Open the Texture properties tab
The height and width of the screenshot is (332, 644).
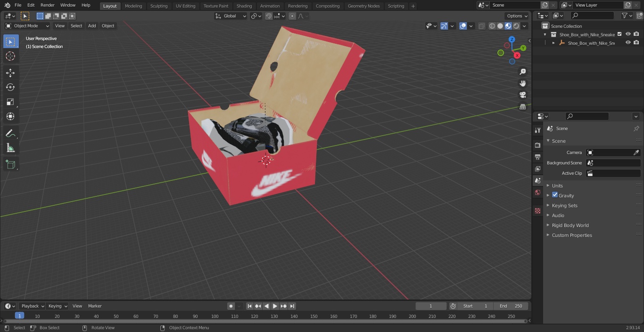[x=537, y=211]
